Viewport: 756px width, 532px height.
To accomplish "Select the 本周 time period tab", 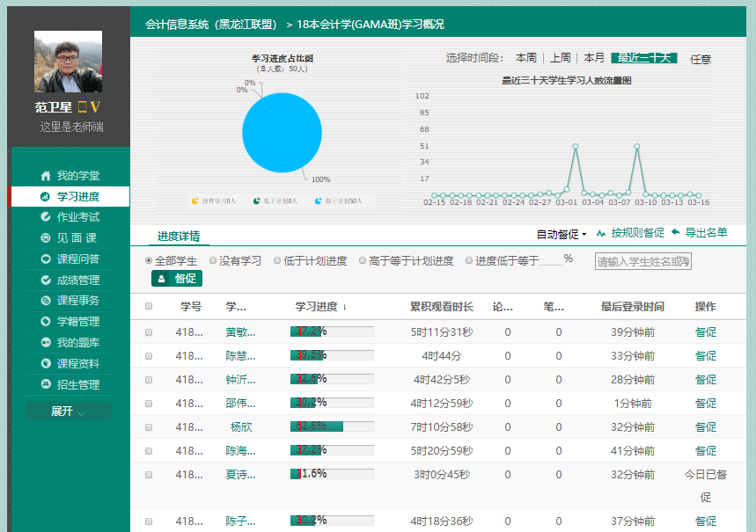I will click(525, 58).
